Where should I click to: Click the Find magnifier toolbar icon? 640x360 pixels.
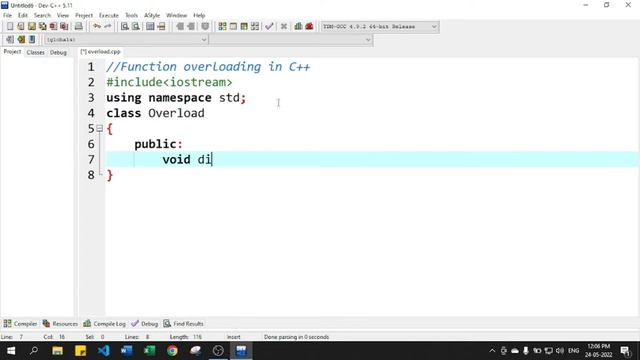[x=124, y=27]
